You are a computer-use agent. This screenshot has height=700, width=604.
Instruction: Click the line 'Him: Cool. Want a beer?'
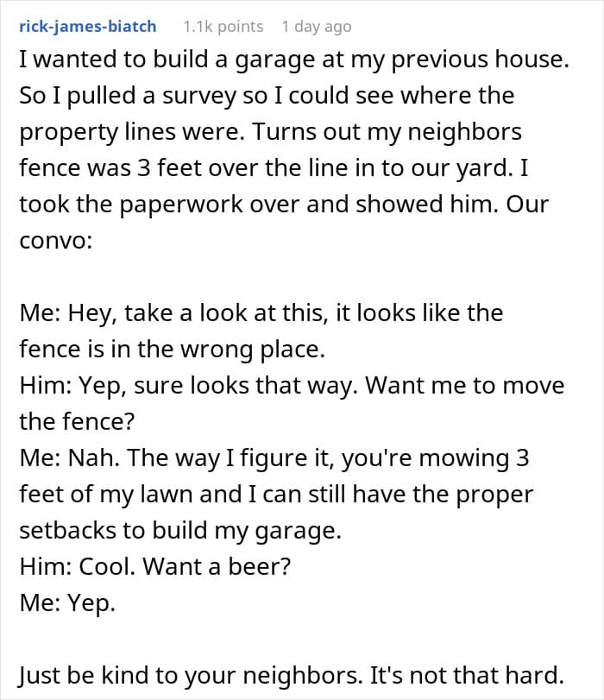(155, 567)
